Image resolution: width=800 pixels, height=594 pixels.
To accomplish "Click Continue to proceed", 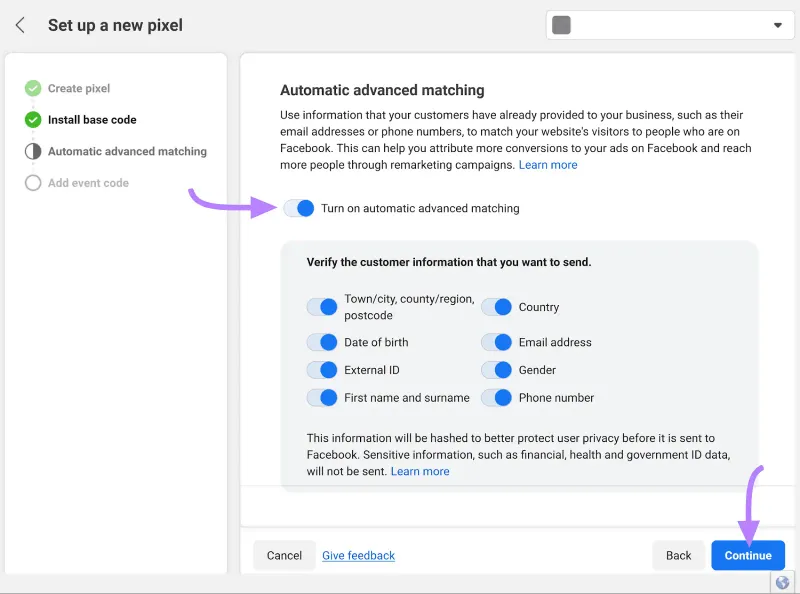I will click(x=747, y=555).
